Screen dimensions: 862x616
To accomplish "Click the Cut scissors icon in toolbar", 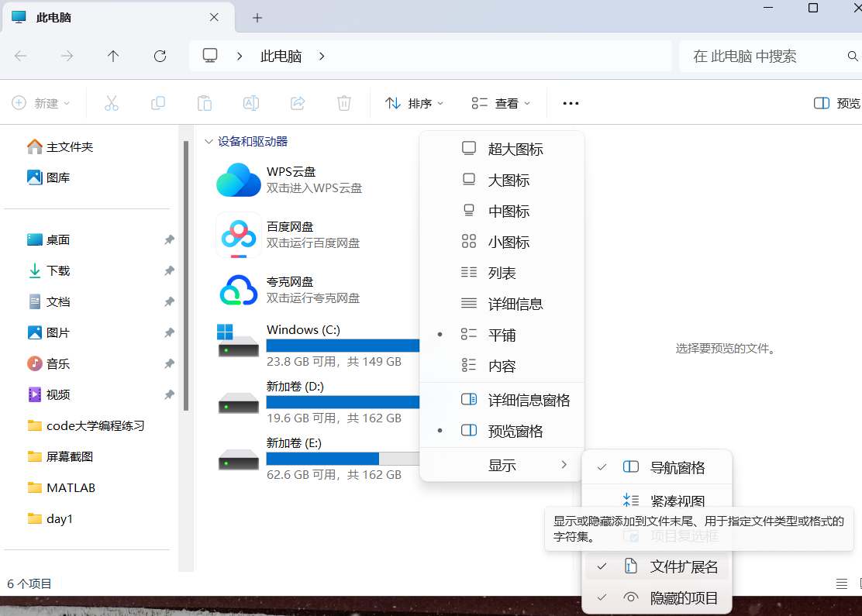I will (x=112, y=103).
